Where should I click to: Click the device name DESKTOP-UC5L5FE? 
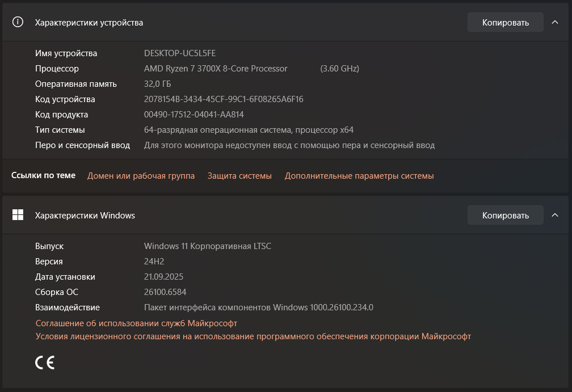[180, 53]
